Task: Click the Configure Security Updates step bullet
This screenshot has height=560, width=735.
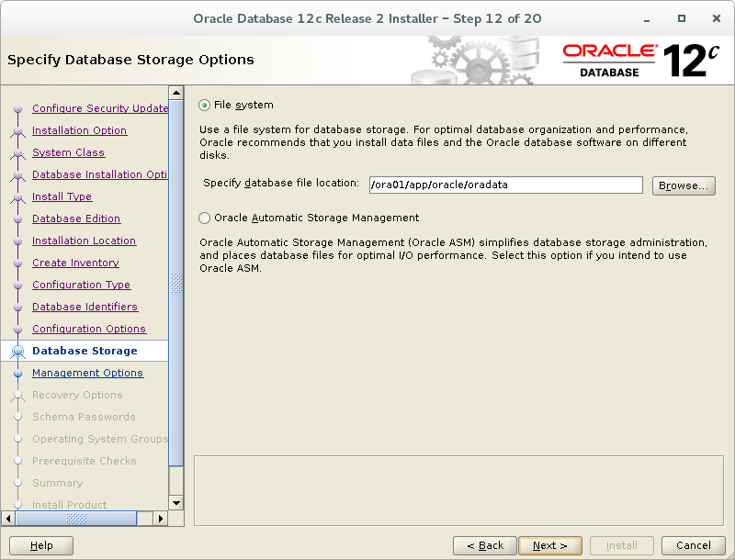Action: 17,109
